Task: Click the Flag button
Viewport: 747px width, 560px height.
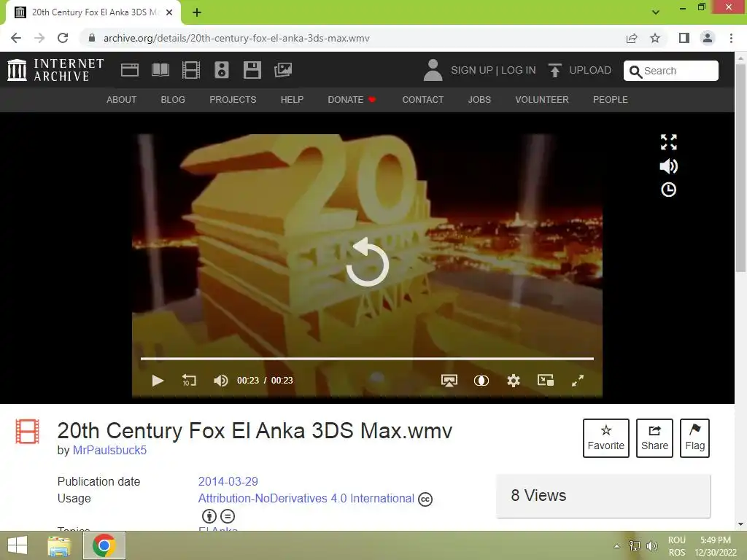Action: tap(694, 438)
